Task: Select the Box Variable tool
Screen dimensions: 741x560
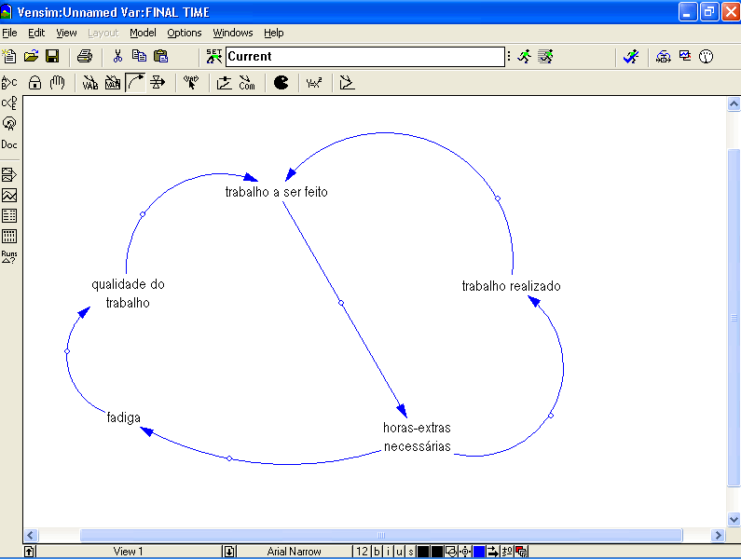Action: click(113, 83)
